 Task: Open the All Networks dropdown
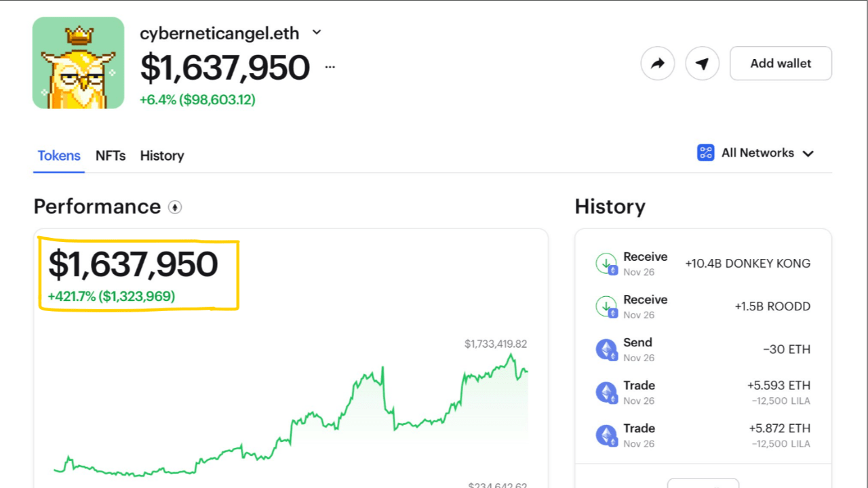point(756,152)
